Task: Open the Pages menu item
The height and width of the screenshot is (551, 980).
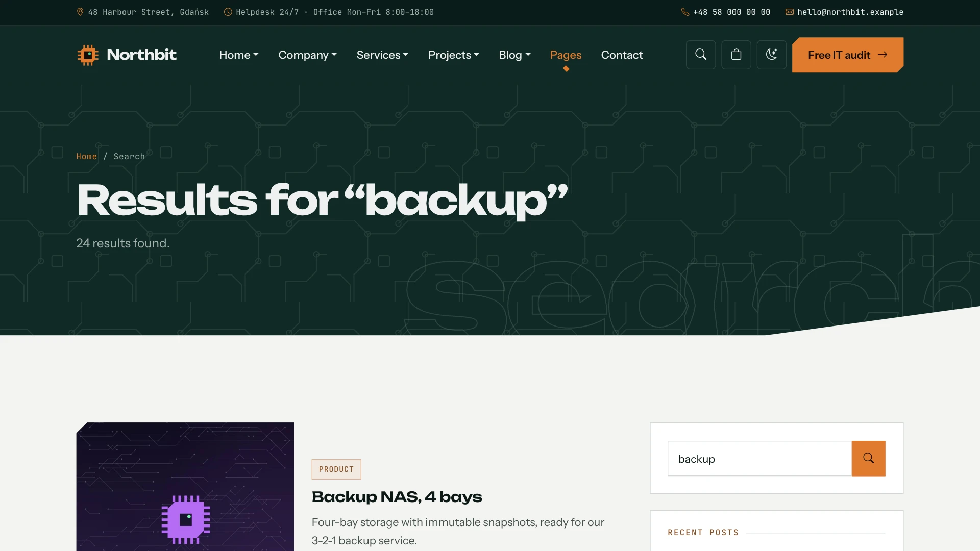Action: (566, 55)
